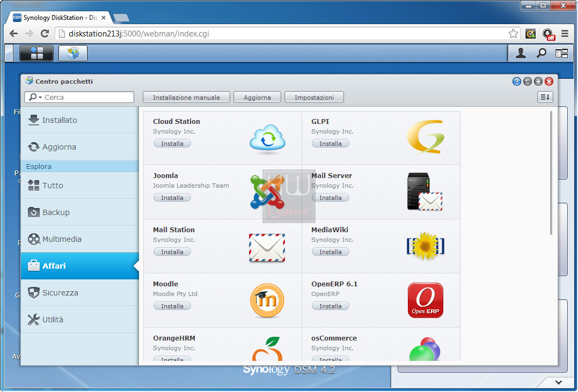Select the Affari category
Screen dimensions: 578x392
(x=80, y=265)
